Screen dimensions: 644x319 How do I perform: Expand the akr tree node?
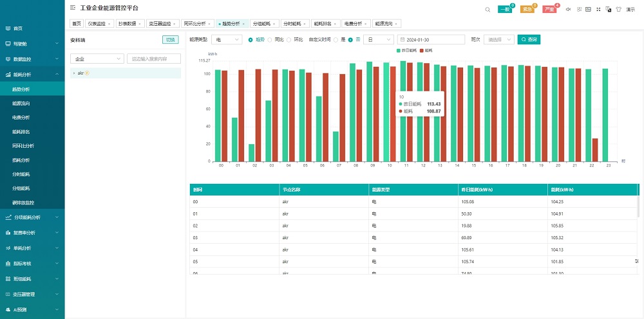(74, 73)
